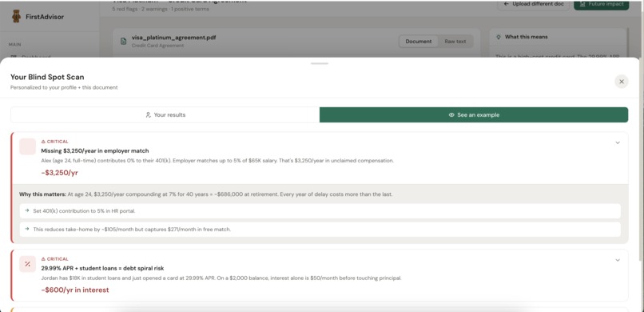Click the visa_platinum_agreement.pdf file name
The height and width of the screenshot is (312, 644).
click(x=173, y=38)
